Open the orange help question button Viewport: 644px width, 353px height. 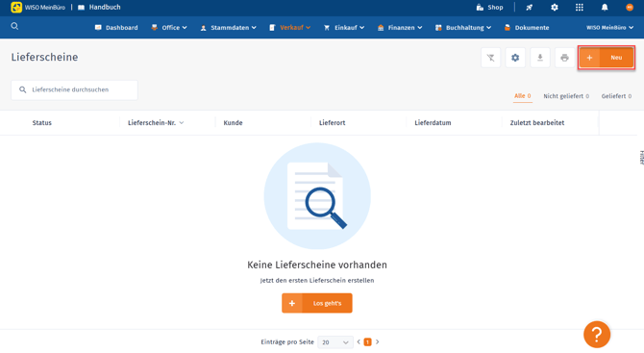(597, 334)
